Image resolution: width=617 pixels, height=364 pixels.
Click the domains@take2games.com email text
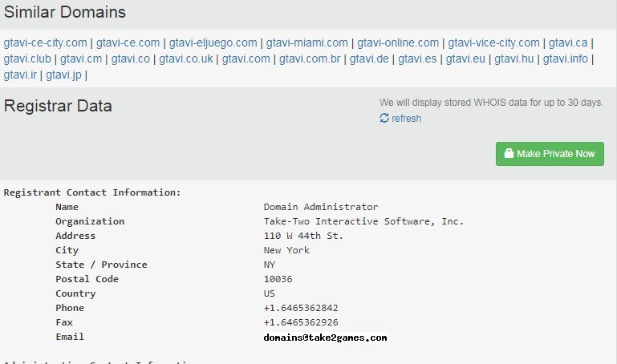tap(326, 338)
